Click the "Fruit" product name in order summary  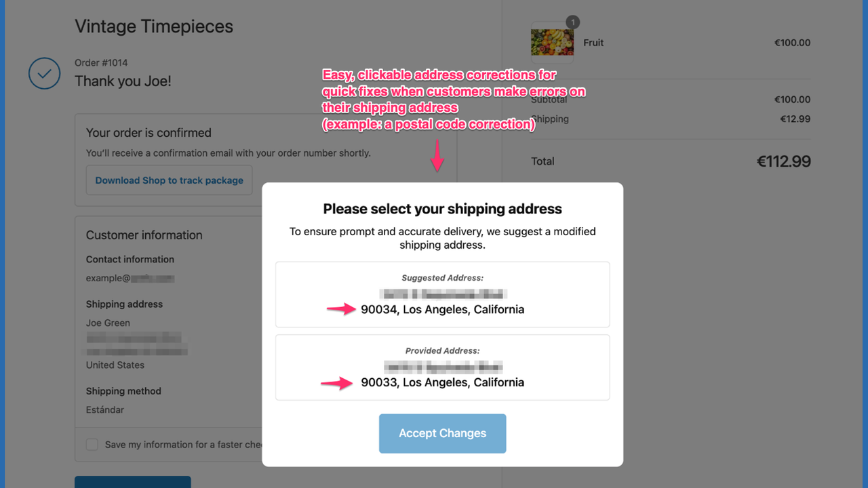[593, 42]
